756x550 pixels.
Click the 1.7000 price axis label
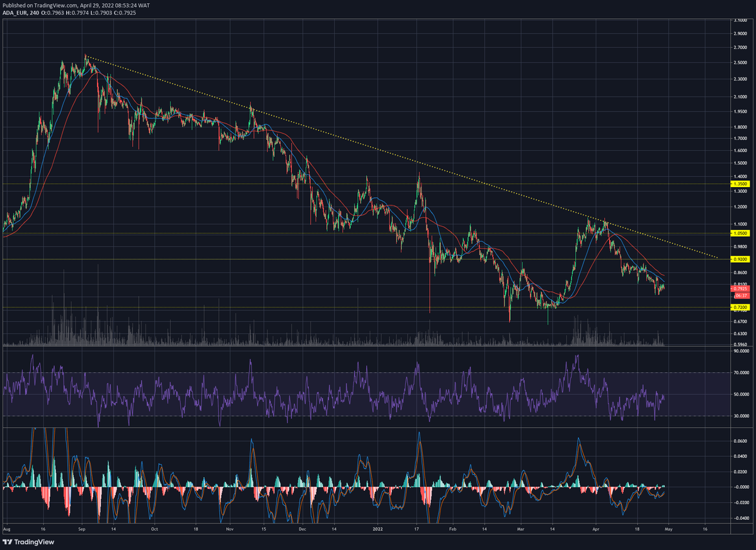click(740, 138)
